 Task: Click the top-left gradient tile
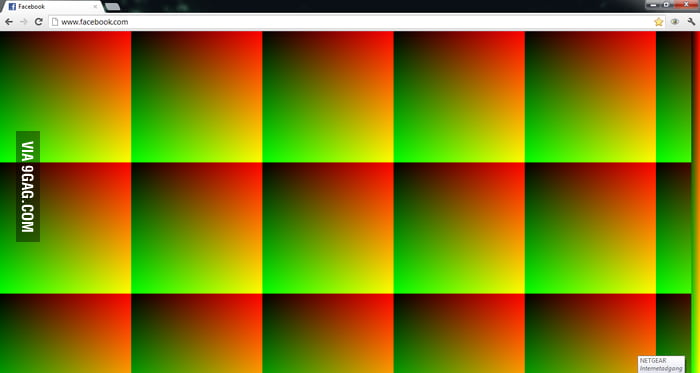(x=66, y=97)
